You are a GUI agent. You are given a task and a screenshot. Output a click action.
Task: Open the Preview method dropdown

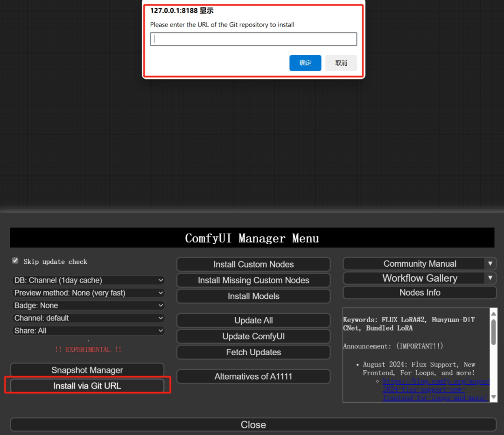pos(88,293)
